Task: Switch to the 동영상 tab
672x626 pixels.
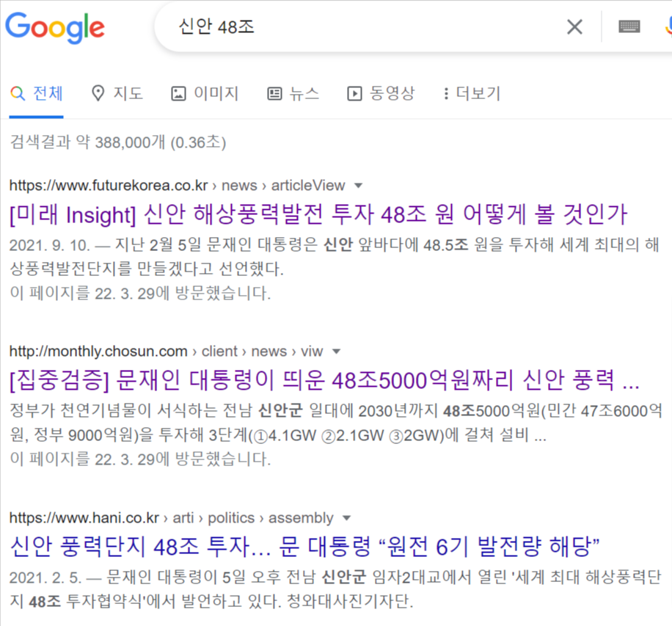Action: click(381, 93)
